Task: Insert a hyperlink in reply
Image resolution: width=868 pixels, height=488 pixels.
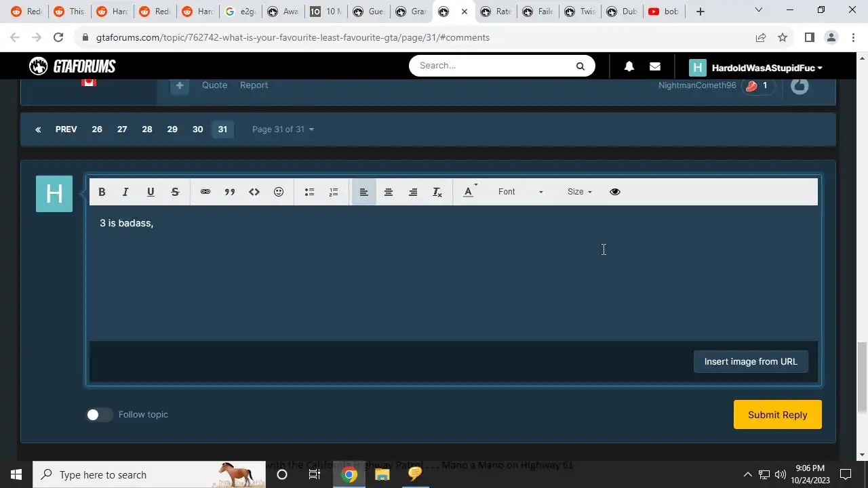Action: click(205, 192)
